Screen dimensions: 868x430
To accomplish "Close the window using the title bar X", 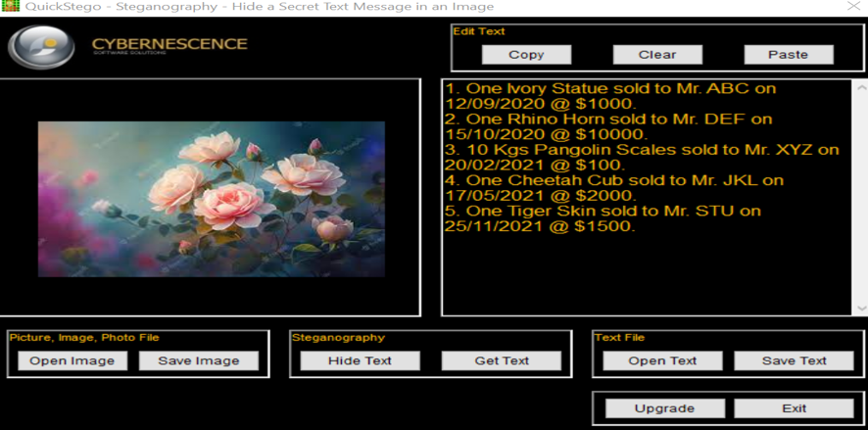I will 851,7.
